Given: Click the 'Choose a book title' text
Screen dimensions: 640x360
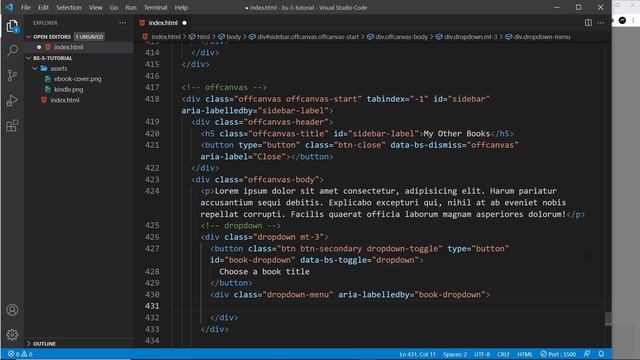Looking at the screenshot, I should pos(264,271).
